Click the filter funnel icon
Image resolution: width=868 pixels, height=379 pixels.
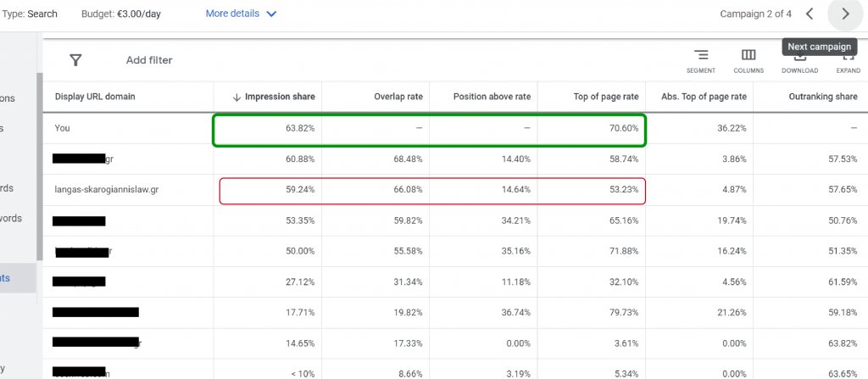pos(75,60)
